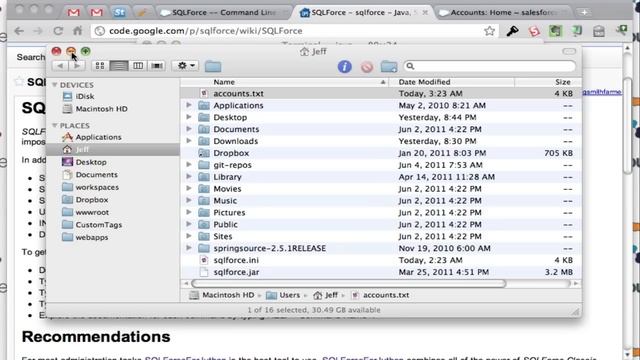Switch to SQLForce Command Line browser tab
This screenshot has height=360, width=640.
coord(224,13)
